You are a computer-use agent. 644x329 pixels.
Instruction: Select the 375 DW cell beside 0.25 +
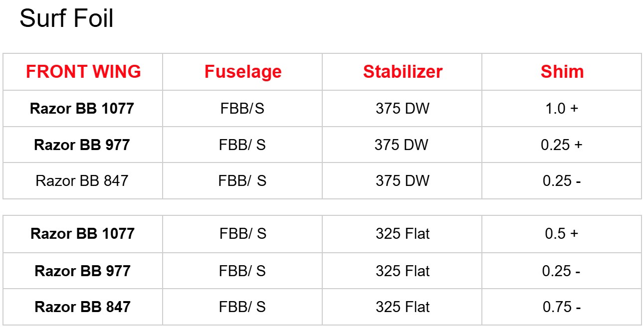(401, 145)
